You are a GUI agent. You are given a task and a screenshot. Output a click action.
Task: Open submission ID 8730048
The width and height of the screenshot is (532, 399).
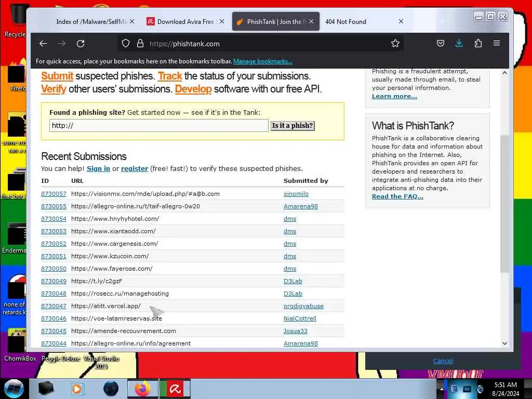54,294
